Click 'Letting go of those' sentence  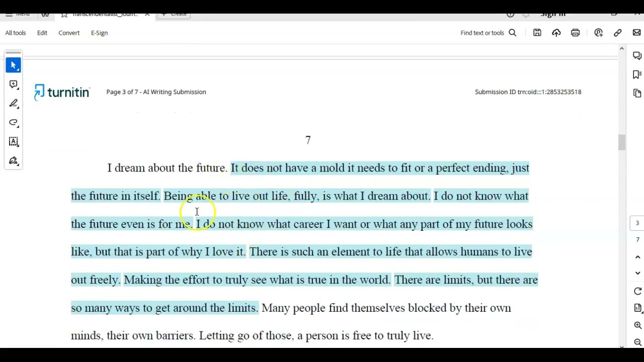tap(316, 335)
